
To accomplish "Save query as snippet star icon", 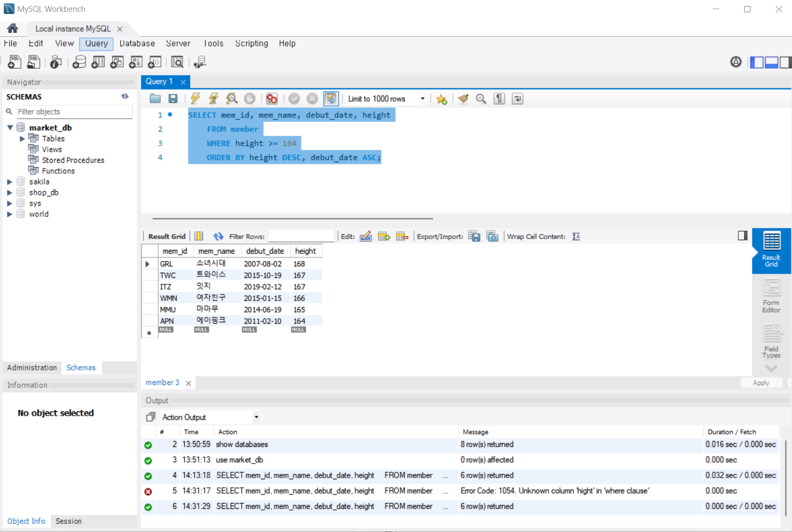I will click(441, 99).
